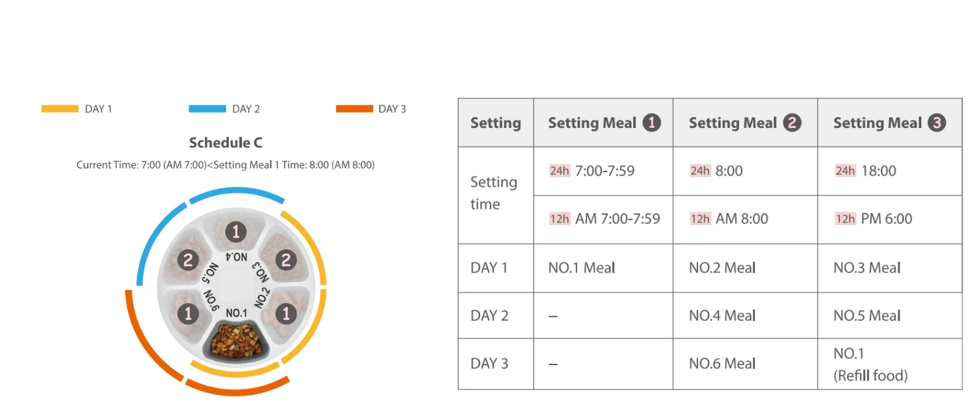Select the number 1 badge on tray compartment NO.6
980x402 pixels.
coord(188,313)
